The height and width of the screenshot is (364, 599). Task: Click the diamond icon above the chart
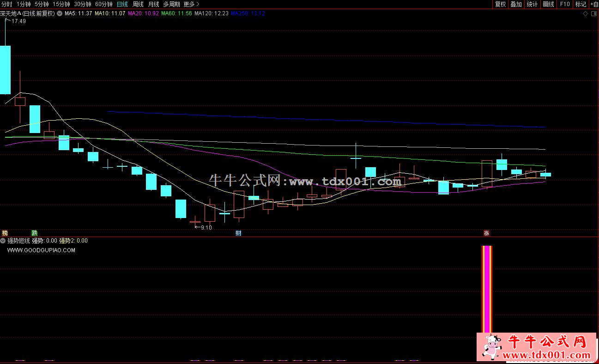point(586,14)
